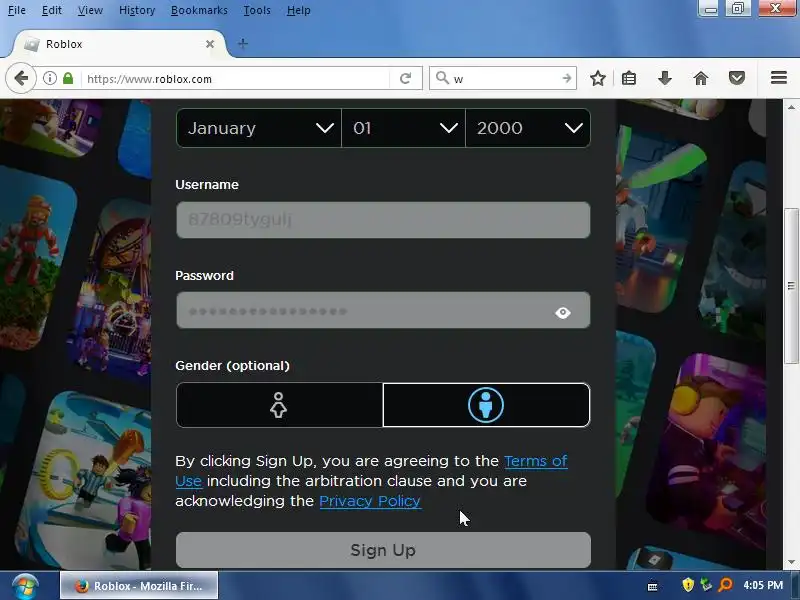800x600 pixels.
Task: Click the search magnifier icon in the search box
Action: [x=442, y=78]
